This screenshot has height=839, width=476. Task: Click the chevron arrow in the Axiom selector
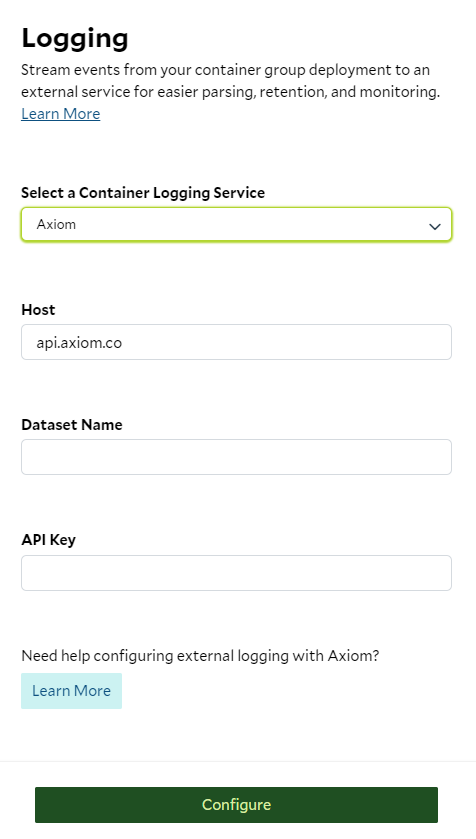click(435, 226)
